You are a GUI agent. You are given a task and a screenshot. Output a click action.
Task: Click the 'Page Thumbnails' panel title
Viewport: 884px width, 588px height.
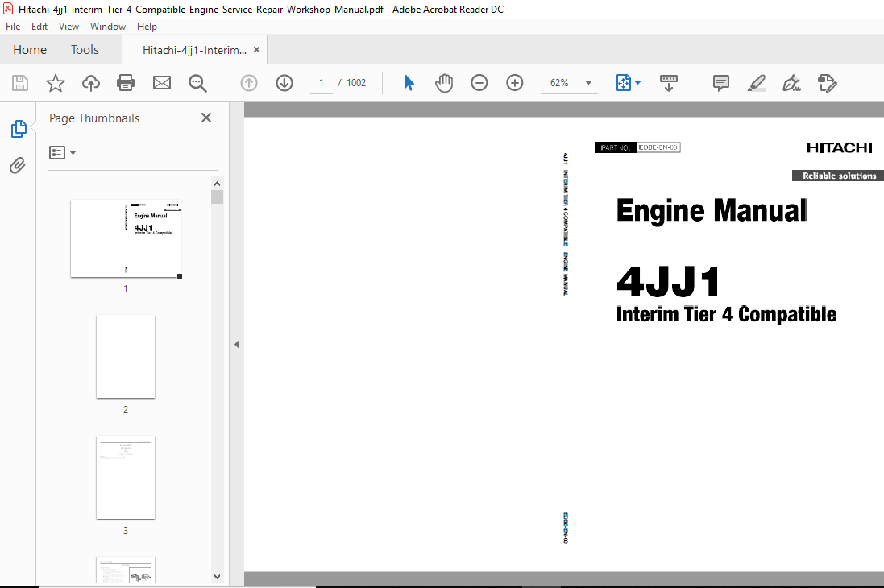[x=94, y=118]
